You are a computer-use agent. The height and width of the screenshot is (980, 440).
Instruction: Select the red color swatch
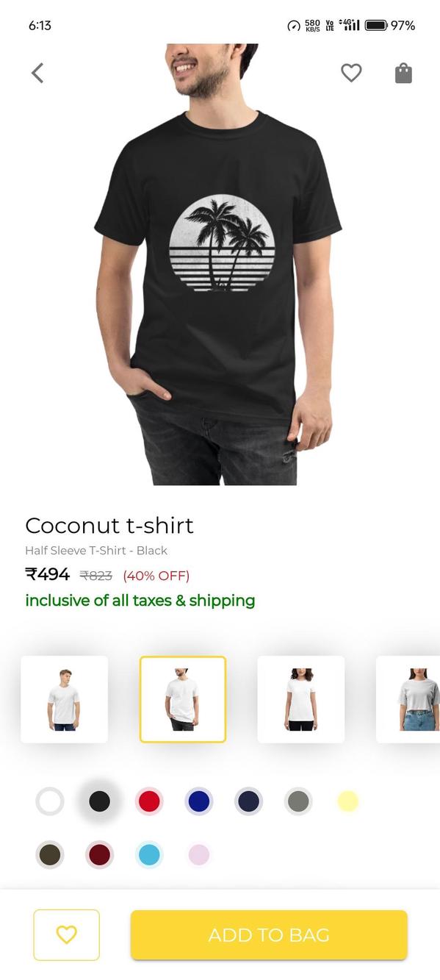pyautogui.click(x=149, y=801)
